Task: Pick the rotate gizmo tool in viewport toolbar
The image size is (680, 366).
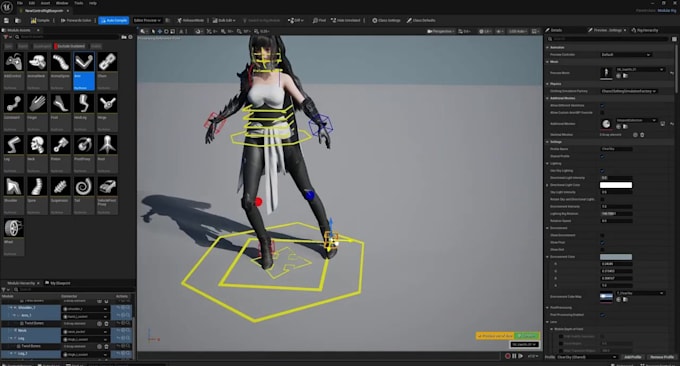Action: coord(166,31)
